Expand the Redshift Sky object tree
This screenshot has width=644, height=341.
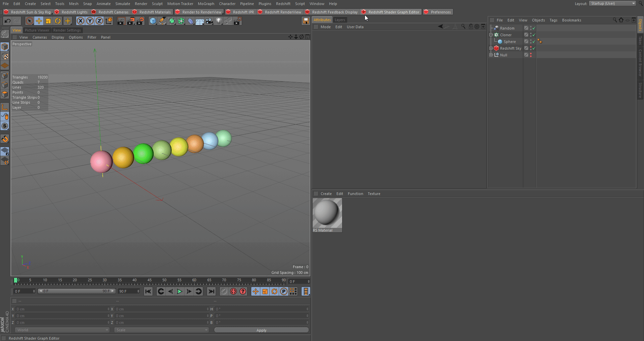coord(491,48)
